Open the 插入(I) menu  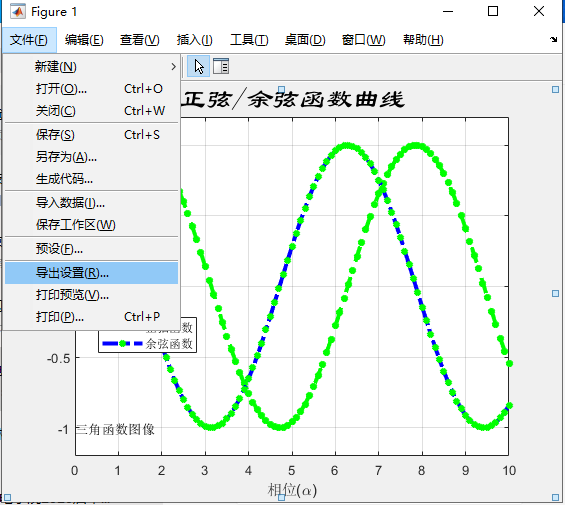(195, 40)
